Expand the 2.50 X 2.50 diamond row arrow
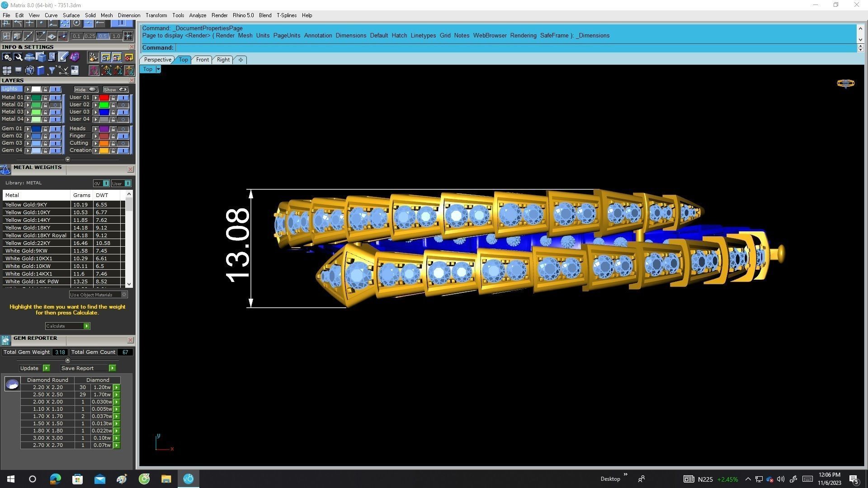 [x=117, y=394]
